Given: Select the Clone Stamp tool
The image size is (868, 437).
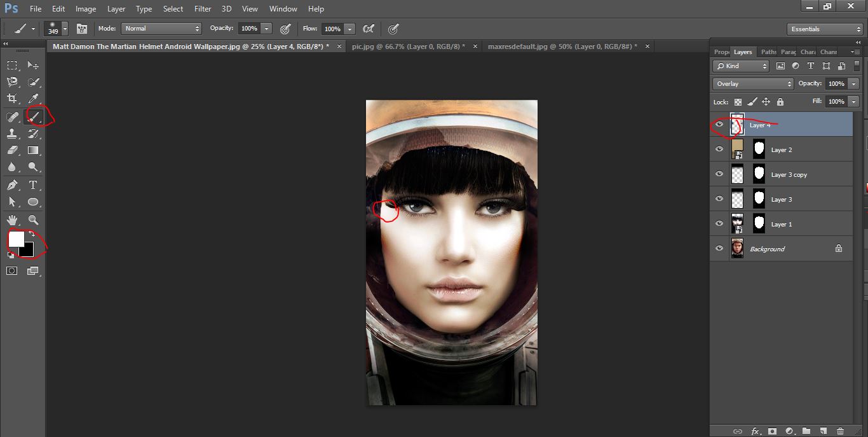Looking at the screenshot, I should point(12,134).
